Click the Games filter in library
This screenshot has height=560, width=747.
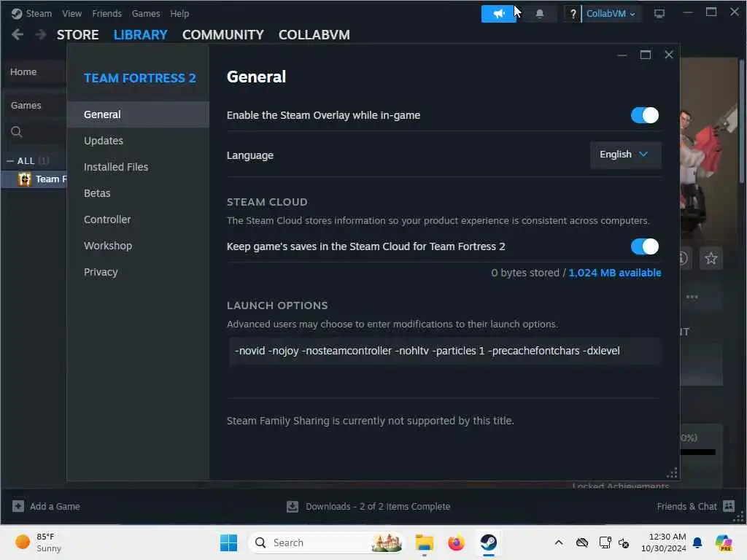pos(26,105)
